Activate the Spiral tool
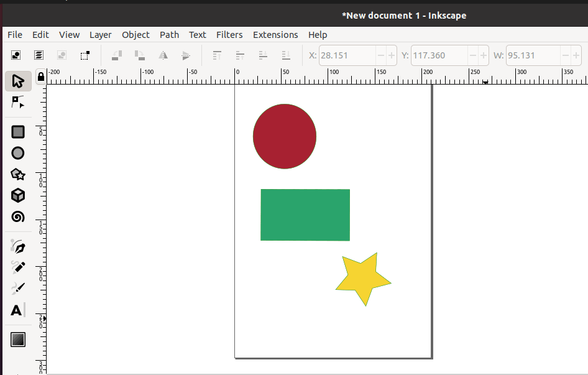 17,216
